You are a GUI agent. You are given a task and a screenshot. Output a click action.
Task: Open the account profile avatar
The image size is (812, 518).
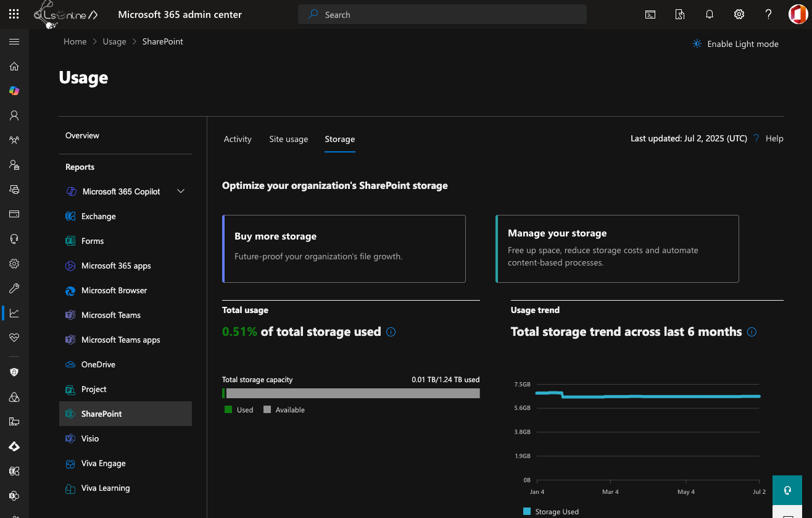(x=798, y=14)
